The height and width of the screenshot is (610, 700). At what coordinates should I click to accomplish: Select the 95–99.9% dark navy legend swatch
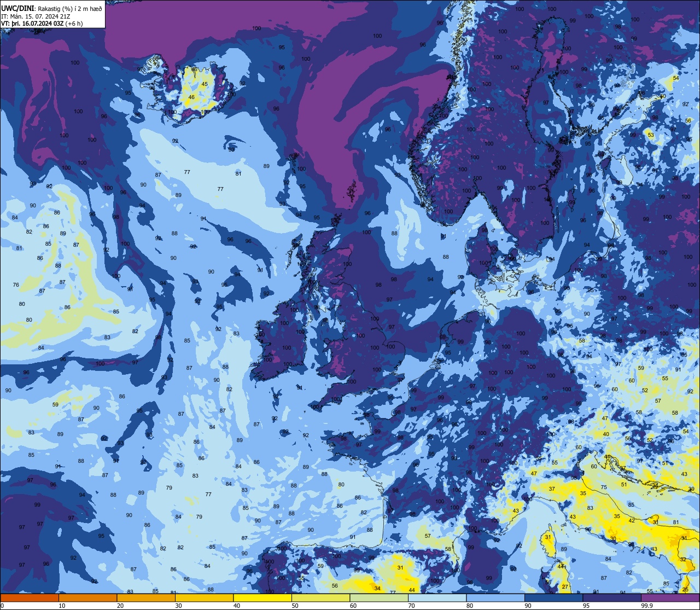(x=612, y=598)
